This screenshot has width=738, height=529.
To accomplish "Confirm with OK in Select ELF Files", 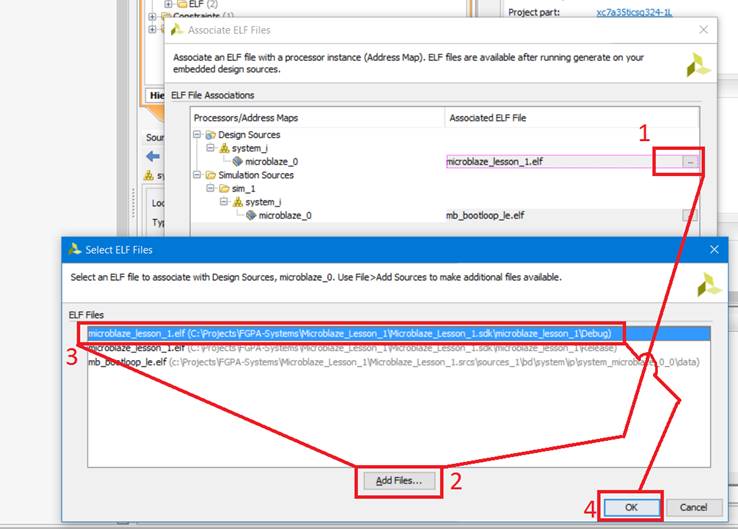I will (630, 507).
